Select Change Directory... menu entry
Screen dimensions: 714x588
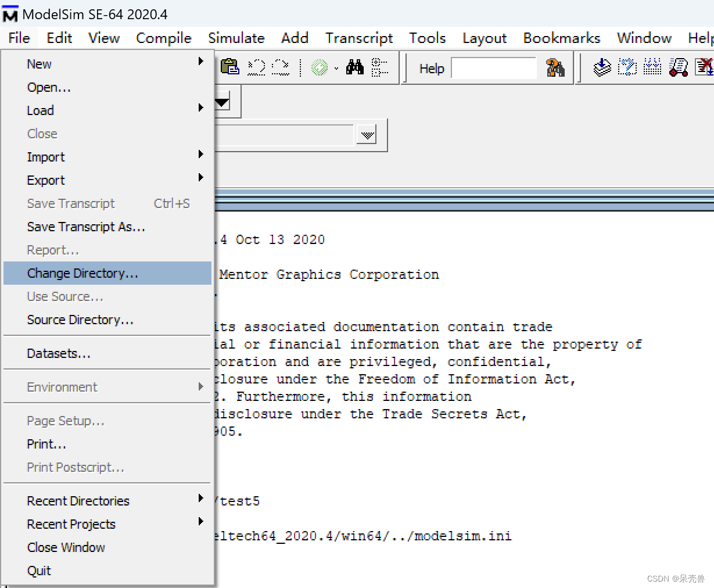(x=107, y=273)
